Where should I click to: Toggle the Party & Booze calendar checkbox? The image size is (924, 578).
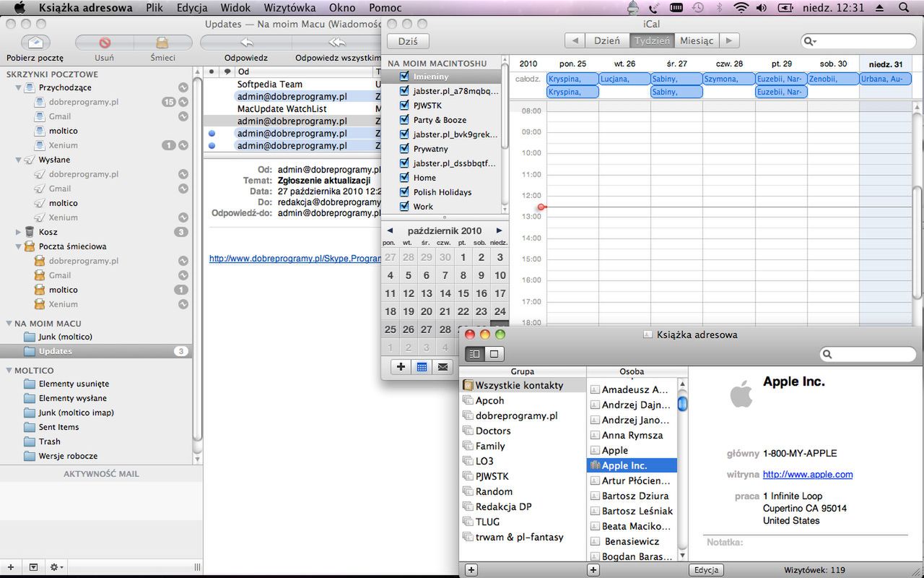tap(403, 120)
